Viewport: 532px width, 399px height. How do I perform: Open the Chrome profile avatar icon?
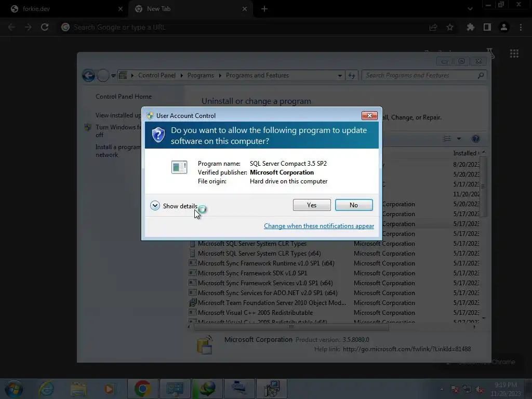[504, 27]
